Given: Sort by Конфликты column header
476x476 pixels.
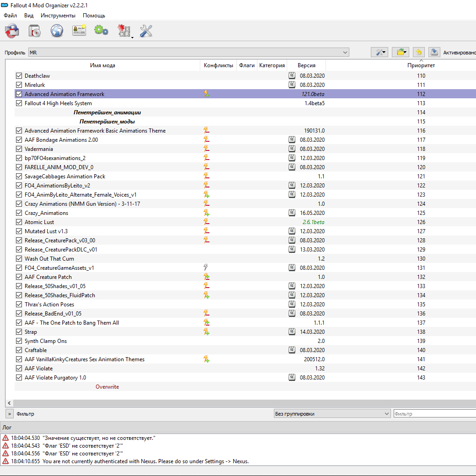Looking at the screenshot, I should tap(218, 65).
